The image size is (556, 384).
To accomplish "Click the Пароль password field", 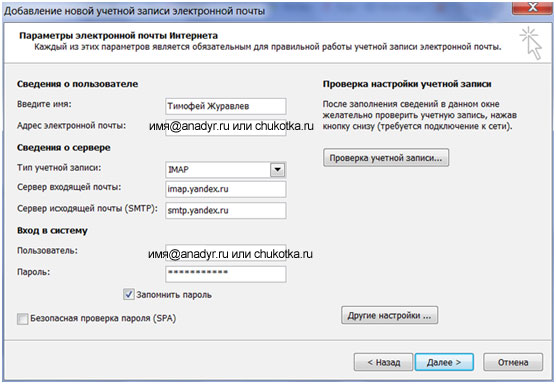I will tap(226, 274).
